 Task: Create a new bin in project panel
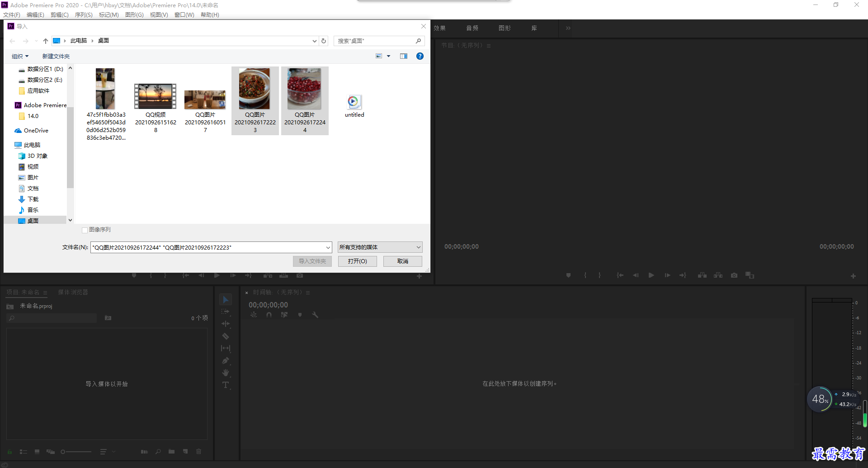[171, 451]
